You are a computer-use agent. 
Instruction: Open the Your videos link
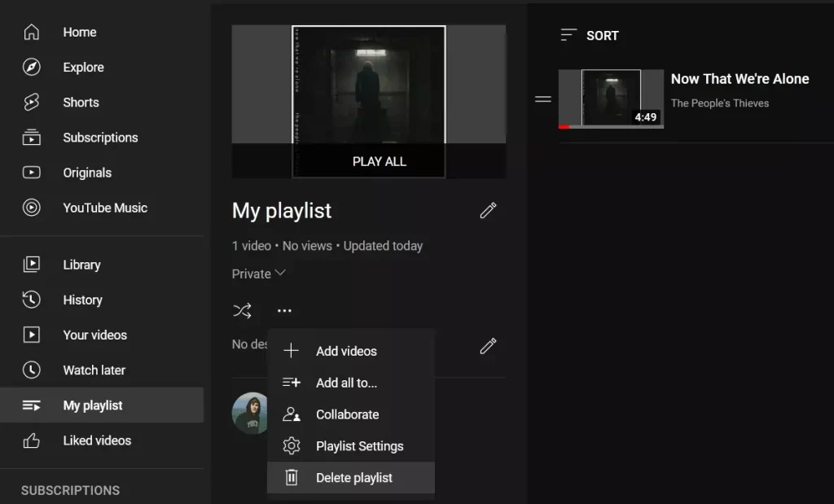[x=95, y=335]
